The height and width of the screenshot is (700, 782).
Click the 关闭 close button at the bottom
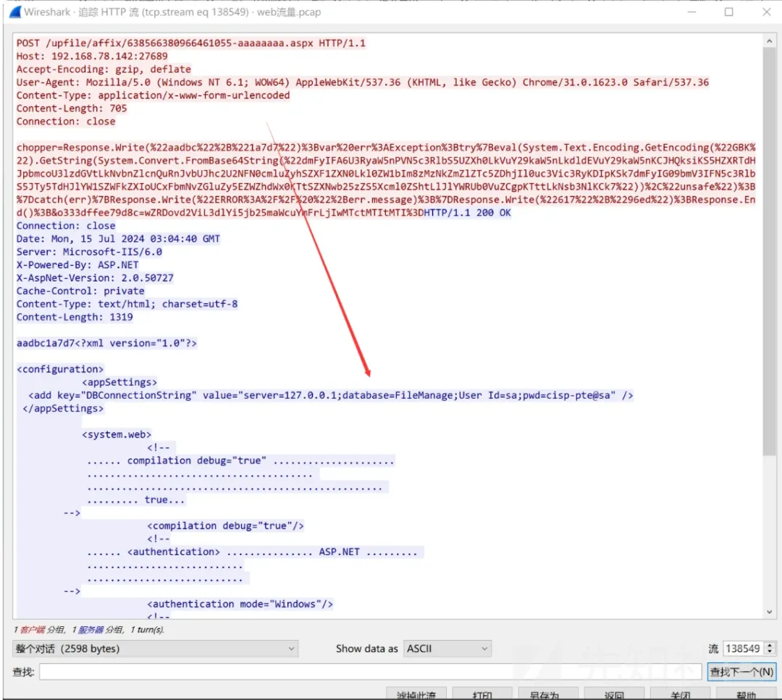click(680, 694)
